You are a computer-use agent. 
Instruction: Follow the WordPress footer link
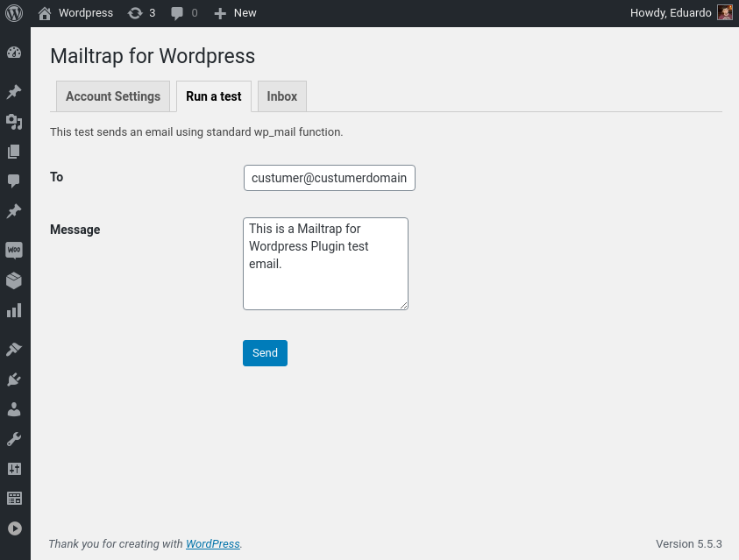click(x=212, y=544)
